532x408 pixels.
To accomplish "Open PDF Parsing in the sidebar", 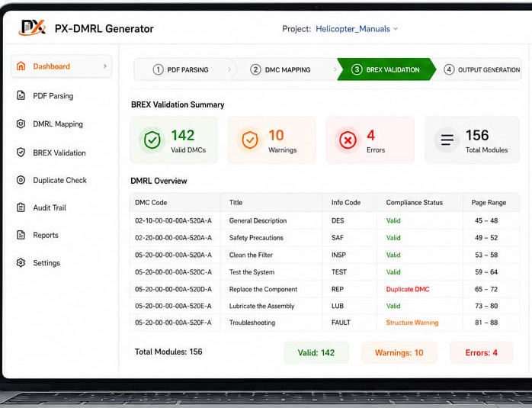I will [53, 96].
